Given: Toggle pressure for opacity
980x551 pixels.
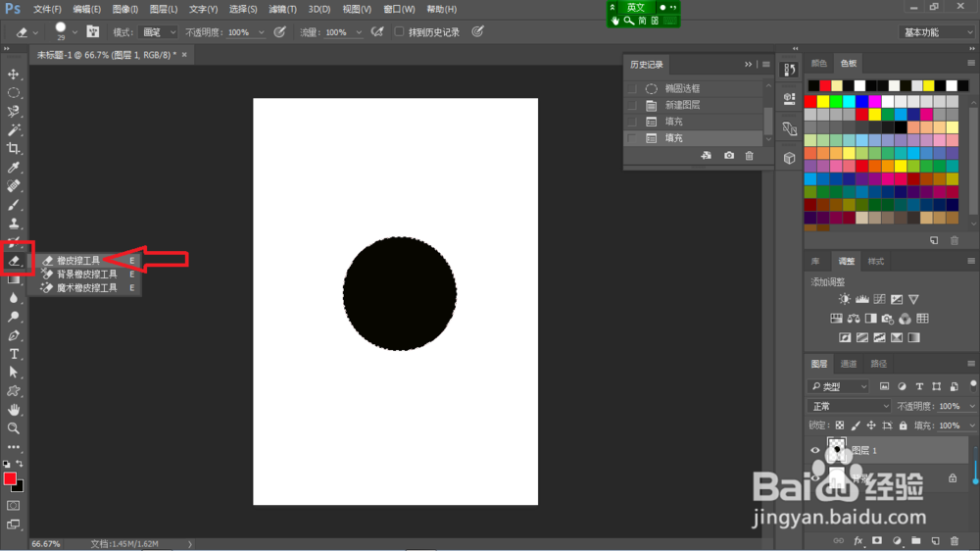Looking at the screenshot, I should click(279, 32).
